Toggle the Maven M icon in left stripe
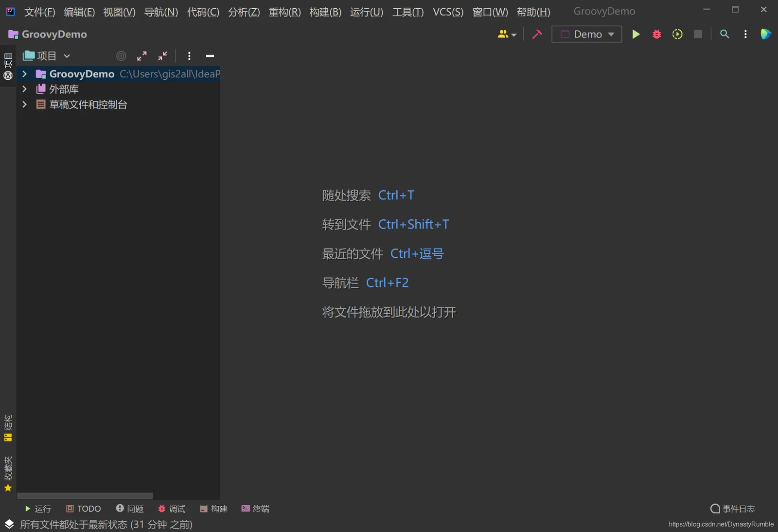This screenshot has height=532, width=778. [x=8, y=75]
